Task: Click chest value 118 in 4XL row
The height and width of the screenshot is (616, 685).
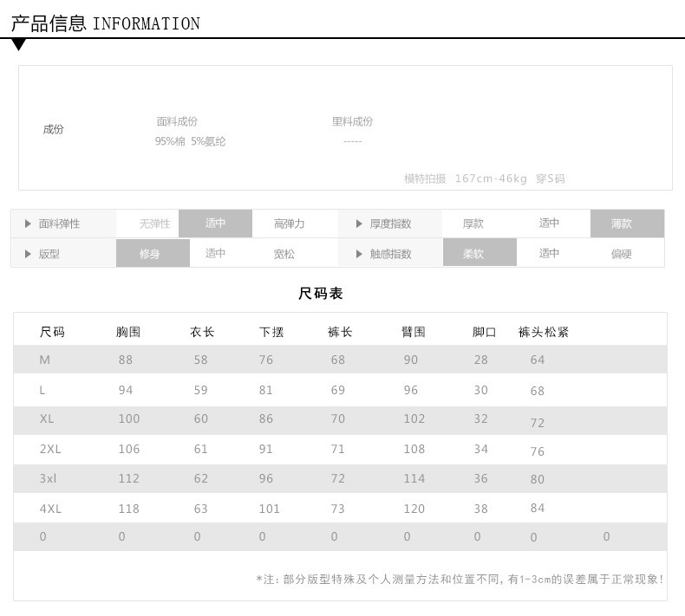Action: click(x=129, y=509)
